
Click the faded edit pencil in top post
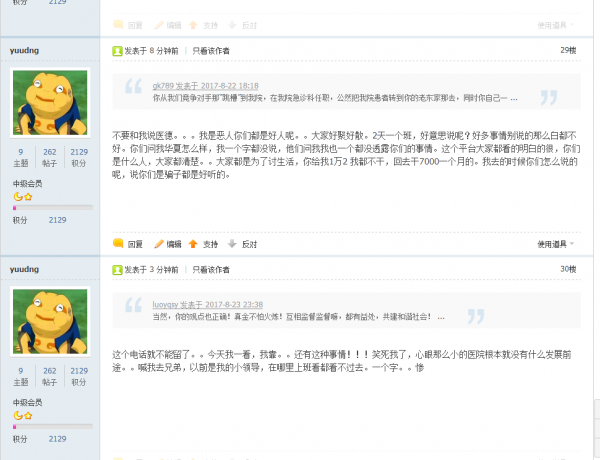coord(159,25)
